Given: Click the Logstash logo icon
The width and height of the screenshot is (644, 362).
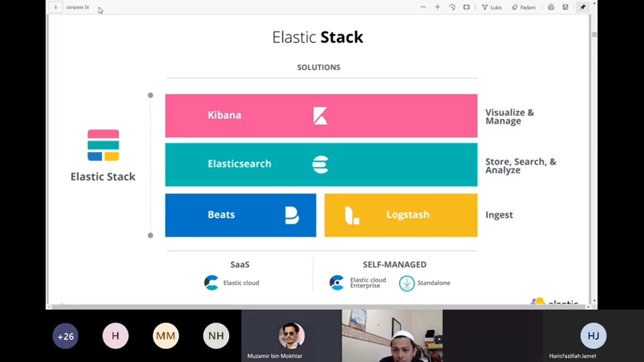Looking at the screenshot, I should 352,215.
